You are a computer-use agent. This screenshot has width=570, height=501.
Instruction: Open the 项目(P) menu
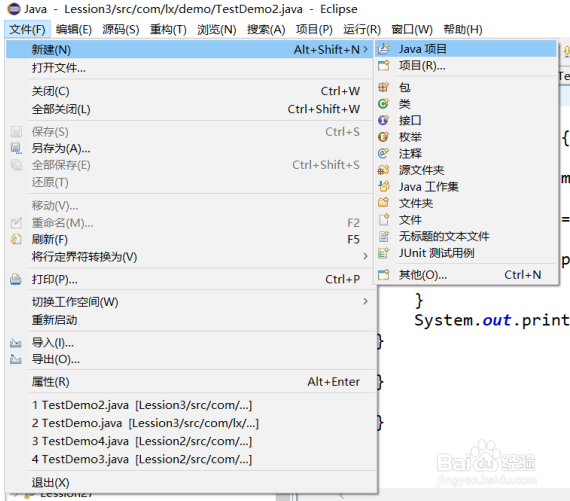point(314,29)
